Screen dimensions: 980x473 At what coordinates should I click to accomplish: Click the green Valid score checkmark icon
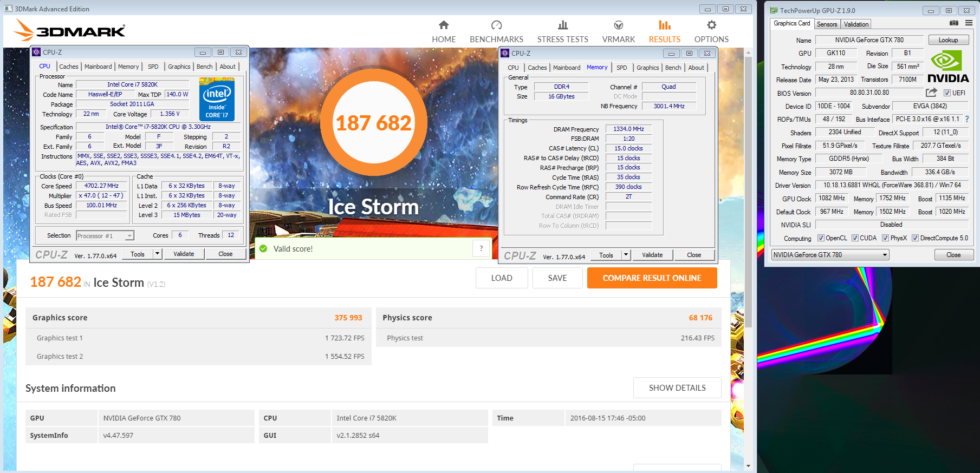[x=263, y=248]
